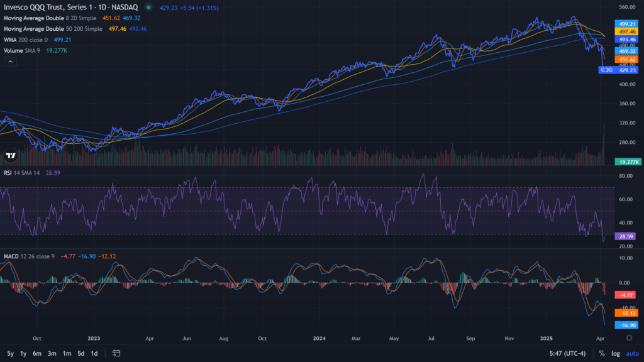Select the Volume SMA 9 legend
Viewport: 644px width, 362px height.
pyautogui.click(x=22, y=50)
